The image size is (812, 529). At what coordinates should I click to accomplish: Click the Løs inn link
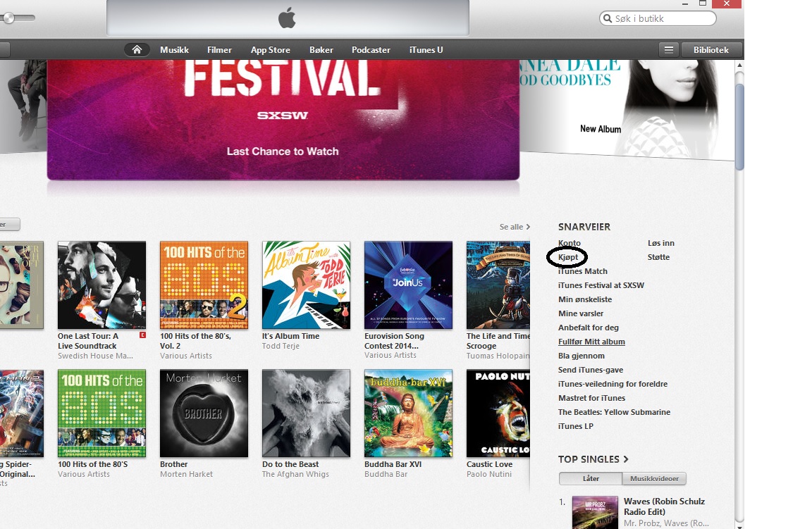pyautogui.click(x=660, y=243)
